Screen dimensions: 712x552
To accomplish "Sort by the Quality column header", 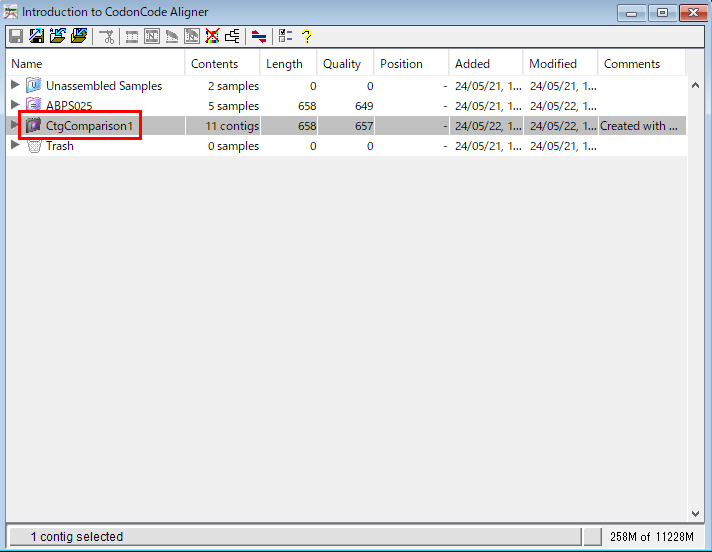I will pos(346,64).
